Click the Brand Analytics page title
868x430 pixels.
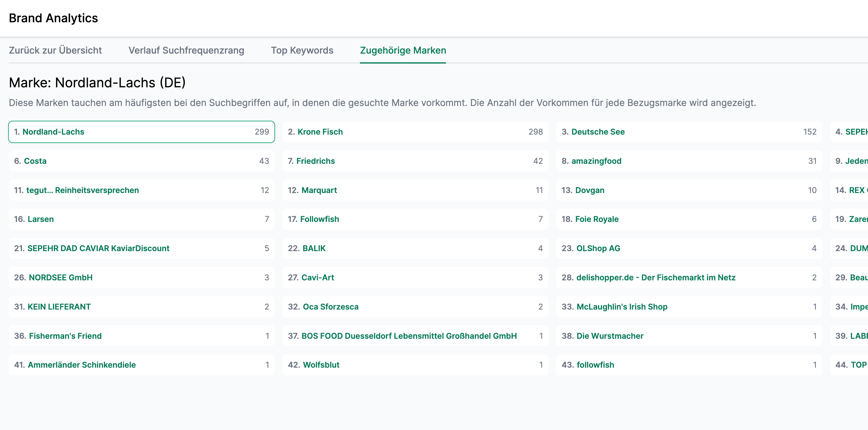[x=53, y=18]
